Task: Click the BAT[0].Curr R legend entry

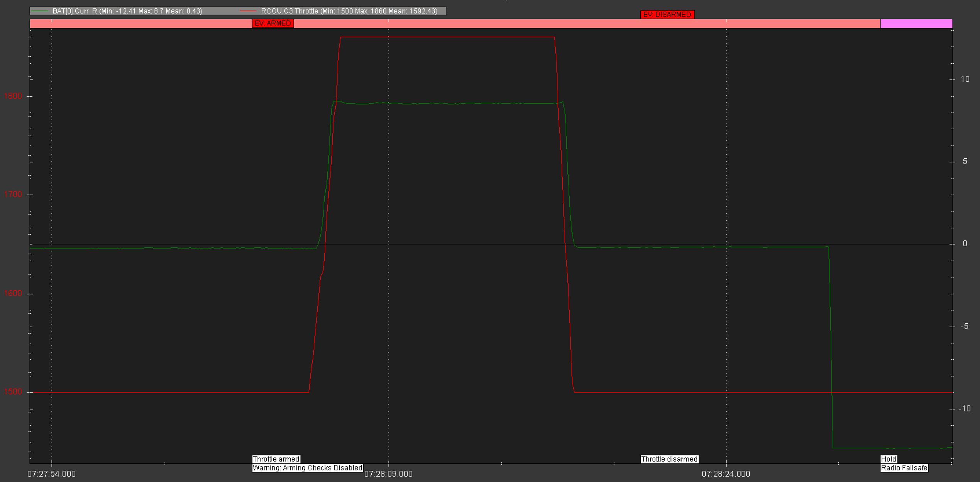Action: coord(127,11)
